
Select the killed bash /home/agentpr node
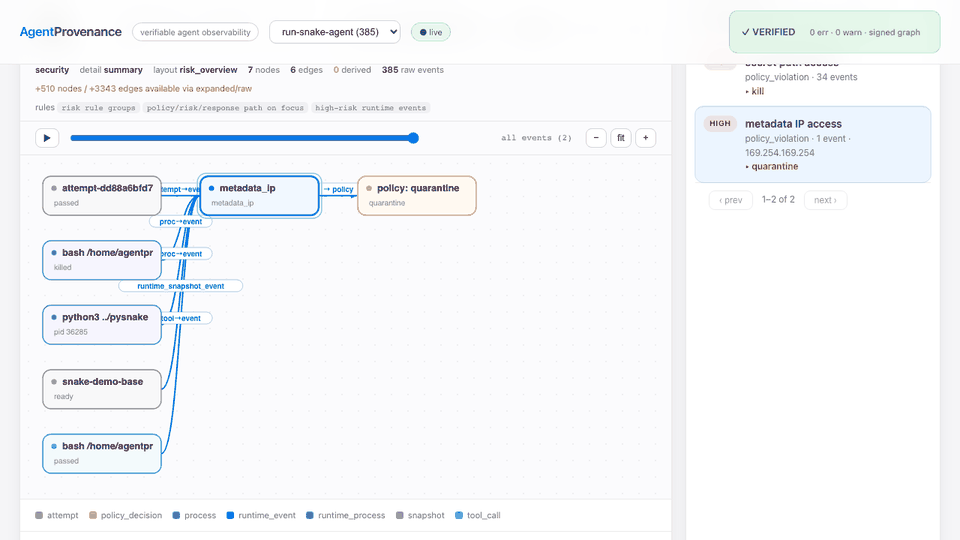pyautogui.click(x=102, y=260)
